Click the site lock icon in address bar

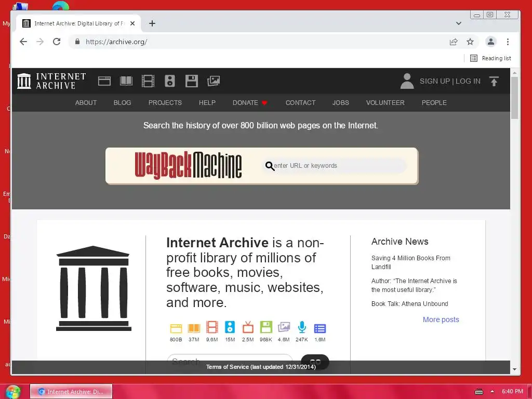point(77,42)
